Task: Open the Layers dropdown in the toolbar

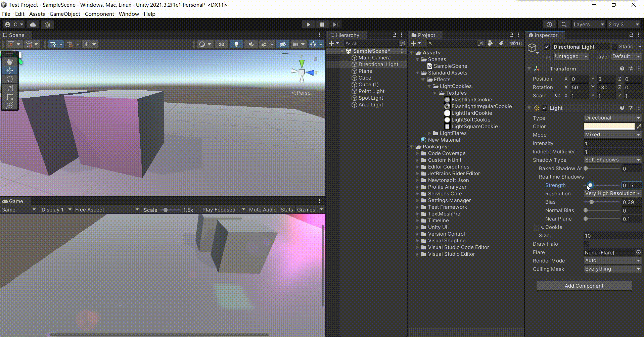Action: click(588, 25)
